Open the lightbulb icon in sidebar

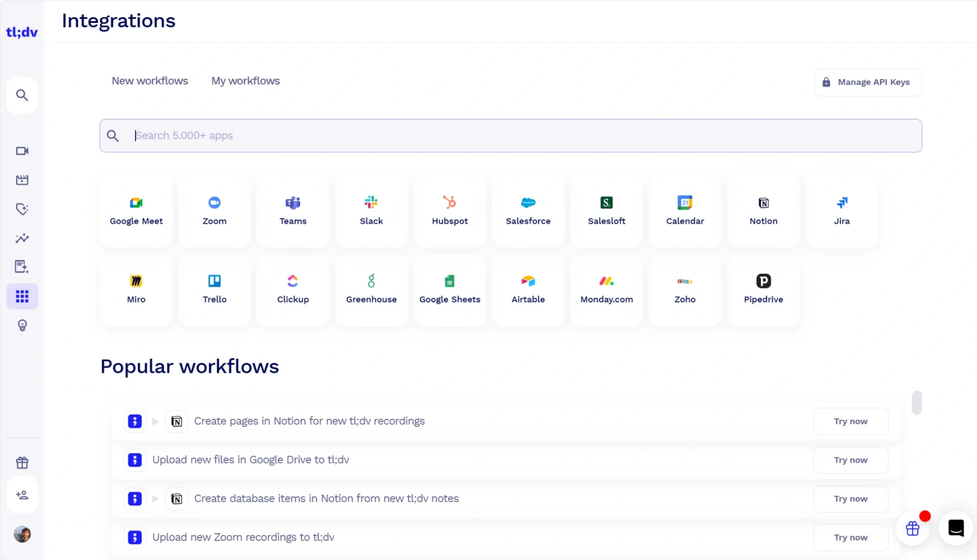(x=22, y=325)
